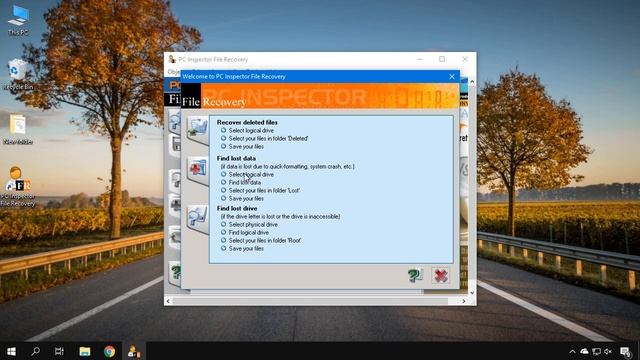
Task: Click the 'Recover deleted files' heading
Action: [247, 122]
